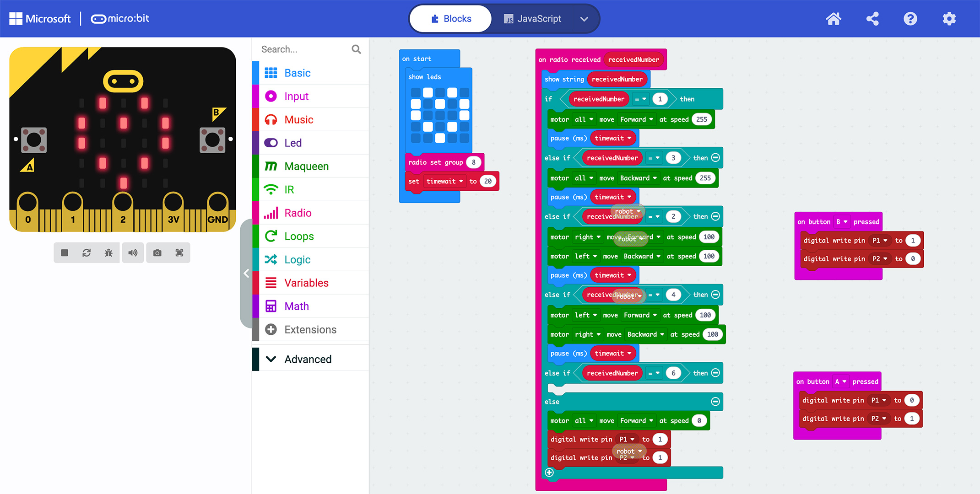Open the Maqueen toolbox category

pos(306,166)
